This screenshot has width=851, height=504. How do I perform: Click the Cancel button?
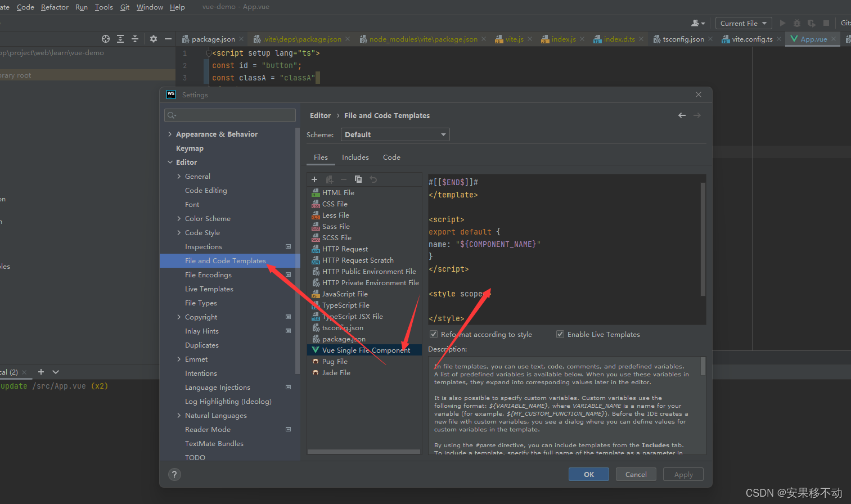click(x=636, y=474)
